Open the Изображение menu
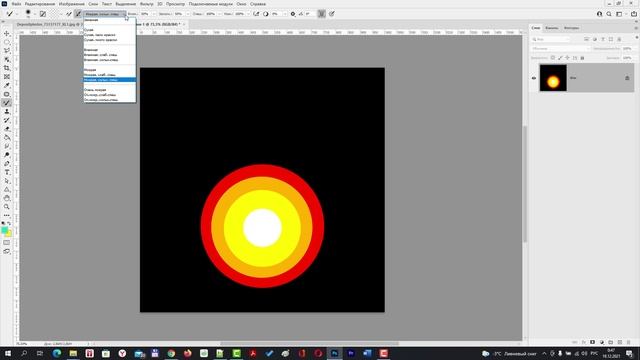 coord(71,4)
